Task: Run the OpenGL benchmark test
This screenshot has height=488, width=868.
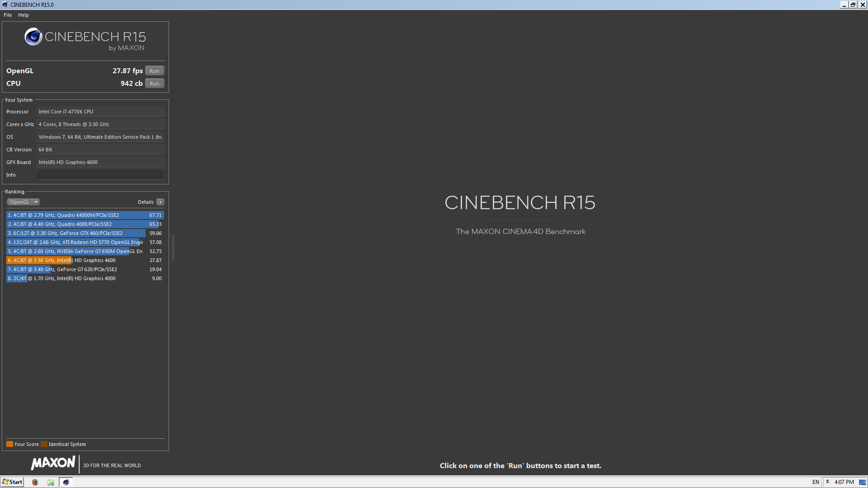Action: tap(154, 71)
